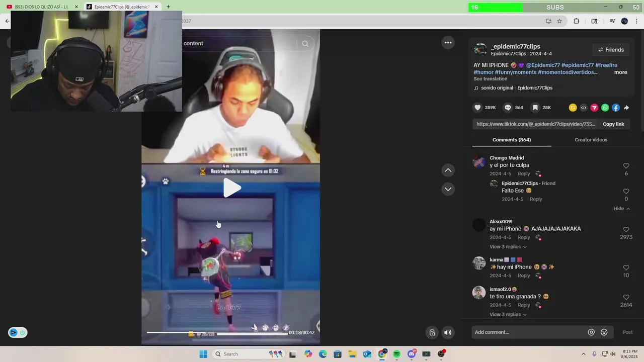Send to friends via the red paper plane icon
Image resolution: width=644 pixels, height=362 pixels.
tap(594, 108)
